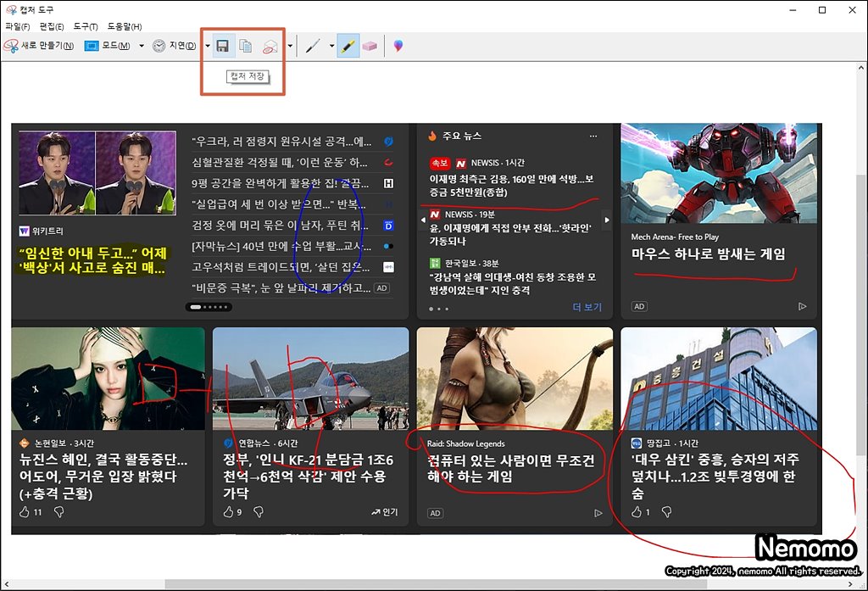
Task: Click the list item '고우석처럼 트레이드되면'
Action: [x=281, y=267]
